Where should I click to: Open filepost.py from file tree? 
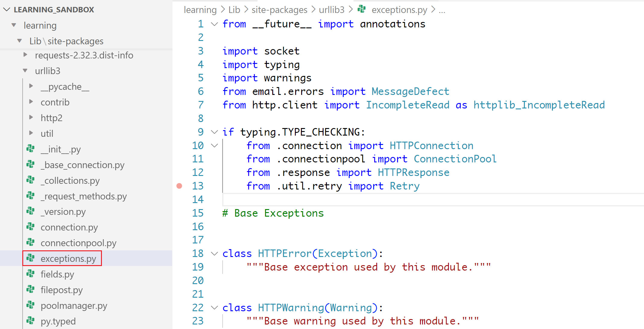[x=62, y=290]
